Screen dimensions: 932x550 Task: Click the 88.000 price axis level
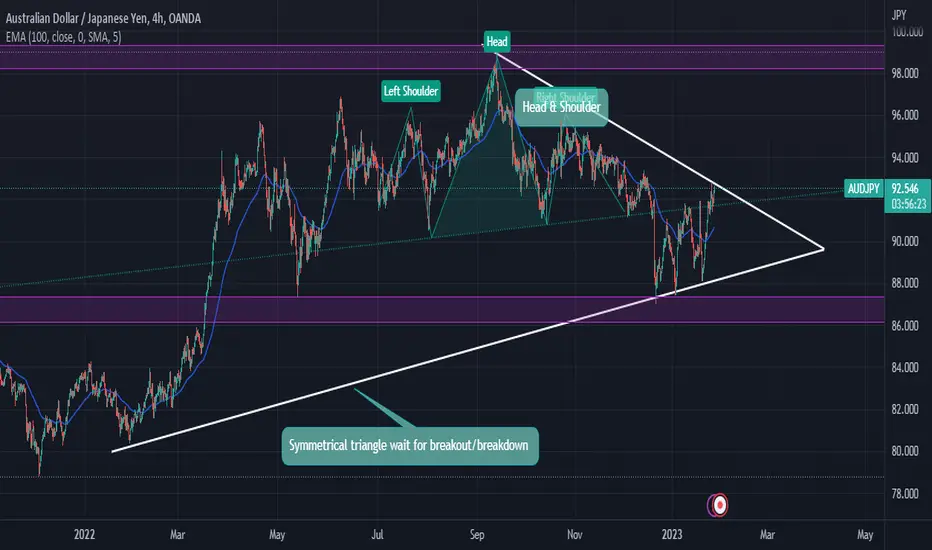(x=905, y=283)
